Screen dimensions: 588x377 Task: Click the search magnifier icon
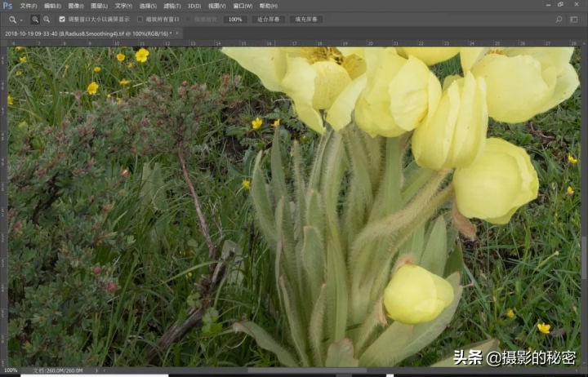click(x=559, y=19)
